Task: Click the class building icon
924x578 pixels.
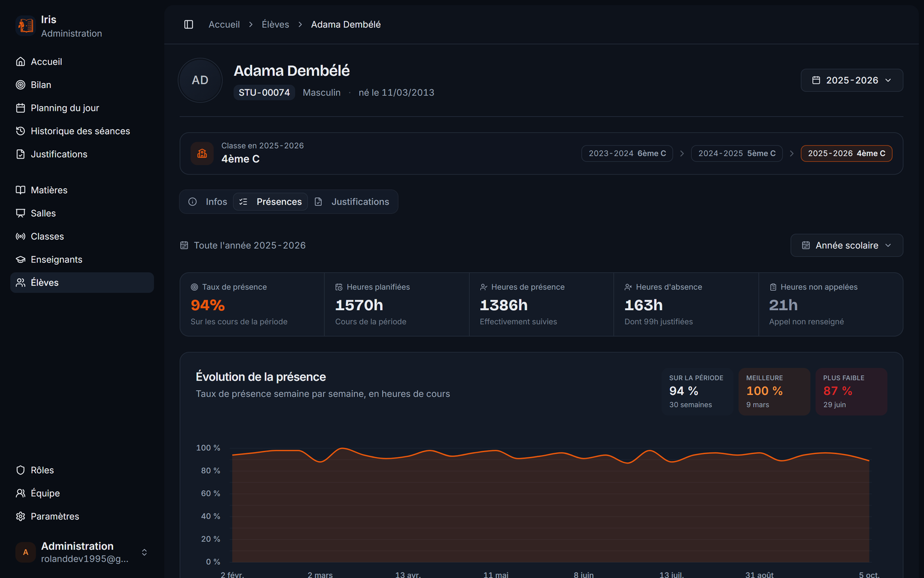Action: 202,154
